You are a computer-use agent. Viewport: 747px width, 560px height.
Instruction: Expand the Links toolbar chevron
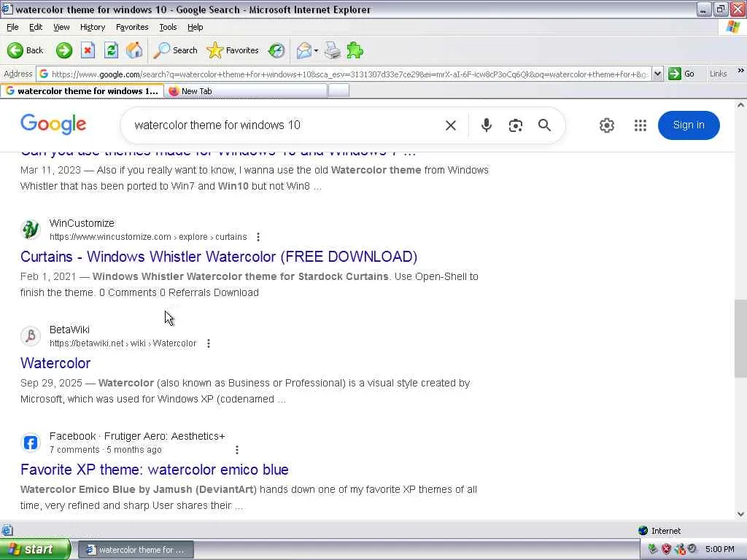pyautogui.click(x=740, y=71)
